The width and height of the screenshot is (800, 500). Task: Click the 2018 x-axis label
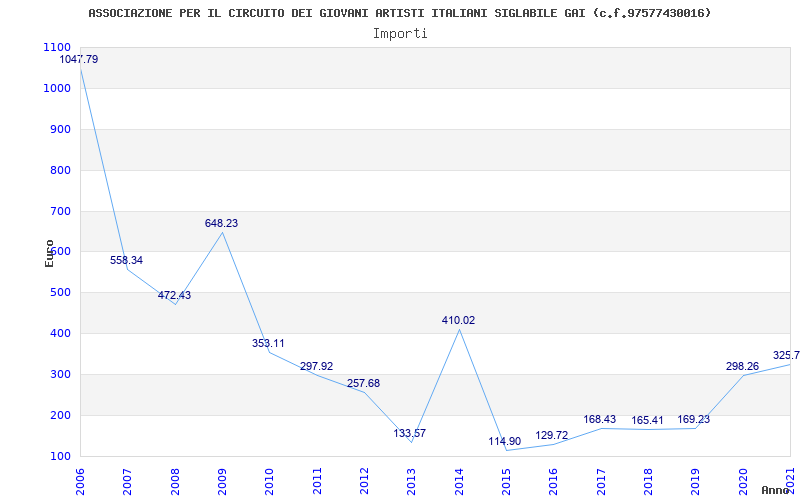(x=648, y=481)
